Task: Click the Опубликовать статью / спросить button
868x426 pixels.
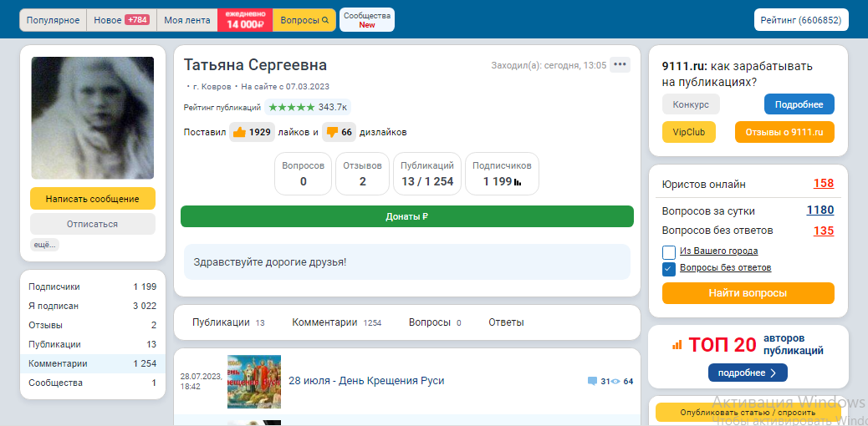Action: pos(748,413)
